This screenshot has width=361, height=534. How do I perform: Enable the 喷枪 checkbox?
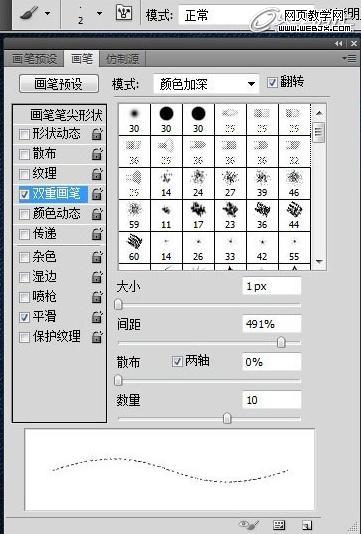click(x=24, y=297)
